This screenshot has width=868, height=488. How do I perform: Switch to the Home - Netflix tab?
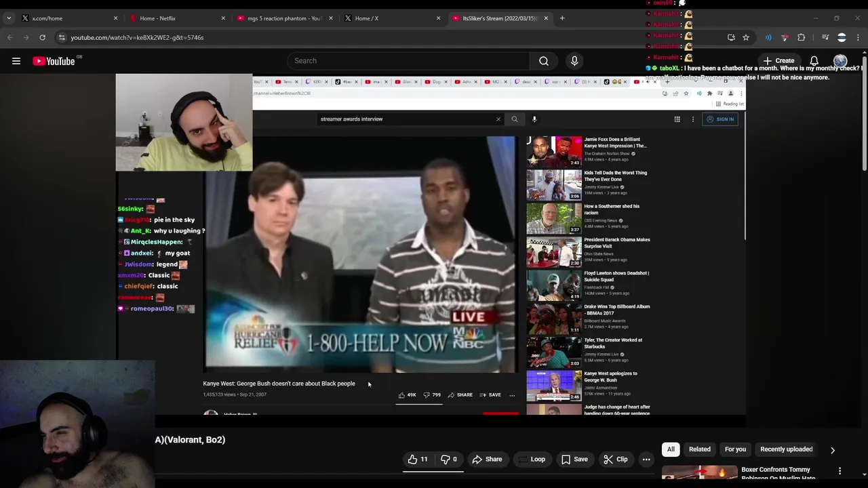tap(176, 18)
